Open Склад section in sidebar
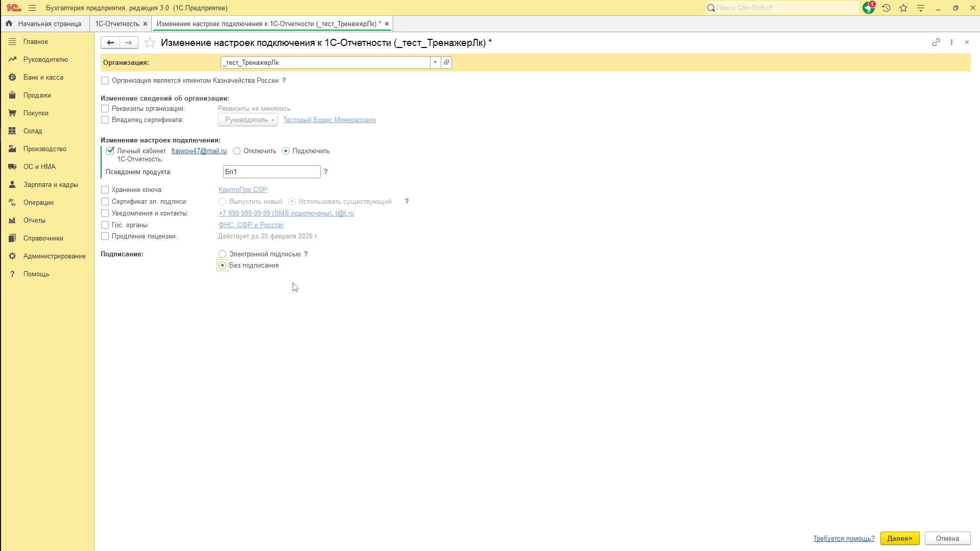Viewport: 980px width, 551px height. click(47, 131)
